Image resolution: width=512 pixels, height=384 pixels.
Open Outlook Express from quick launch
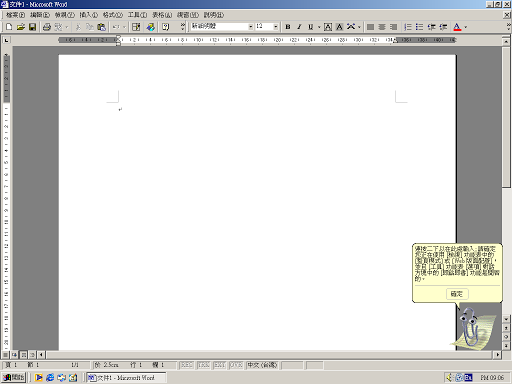click(61, 377)
